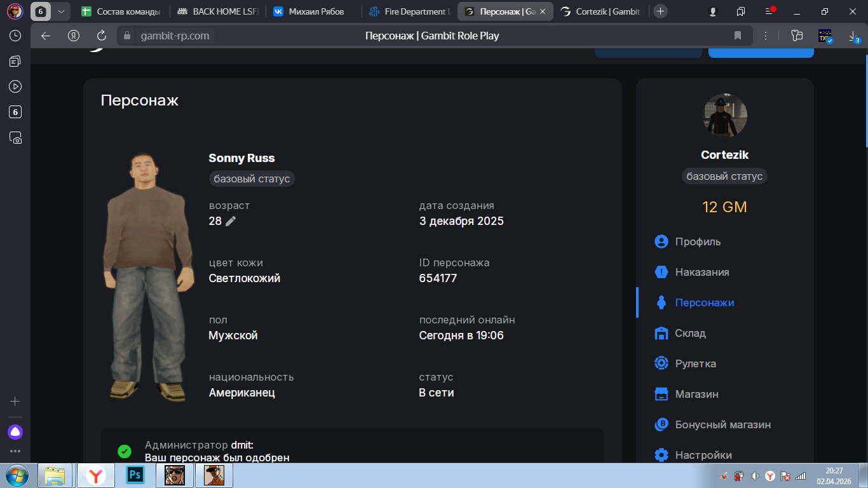Select the active Персонажи menu item
868x488 pixels.
pyautogui.click(x=694, y=302)
